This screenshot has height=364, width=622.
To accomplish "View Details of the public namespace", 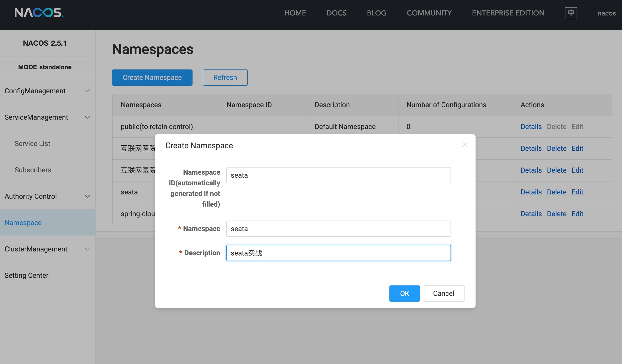I will tap(531, 126).
